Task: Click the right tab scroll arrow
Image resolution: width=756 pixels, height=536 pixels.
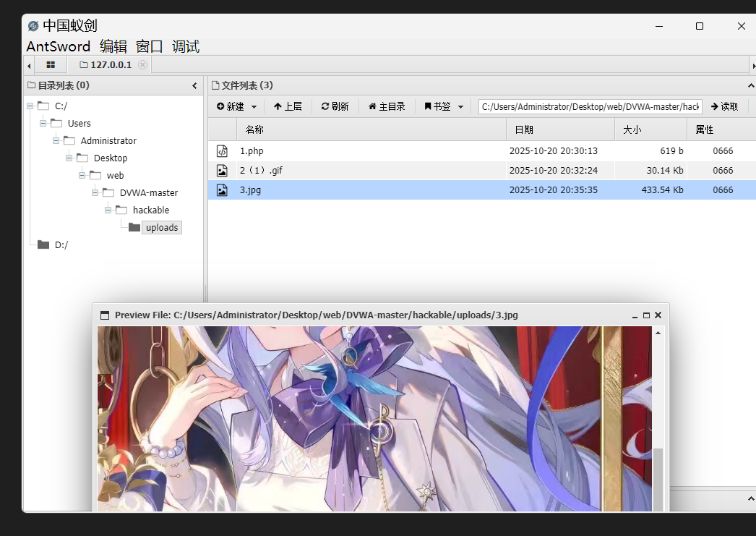Action: point(754,65)
